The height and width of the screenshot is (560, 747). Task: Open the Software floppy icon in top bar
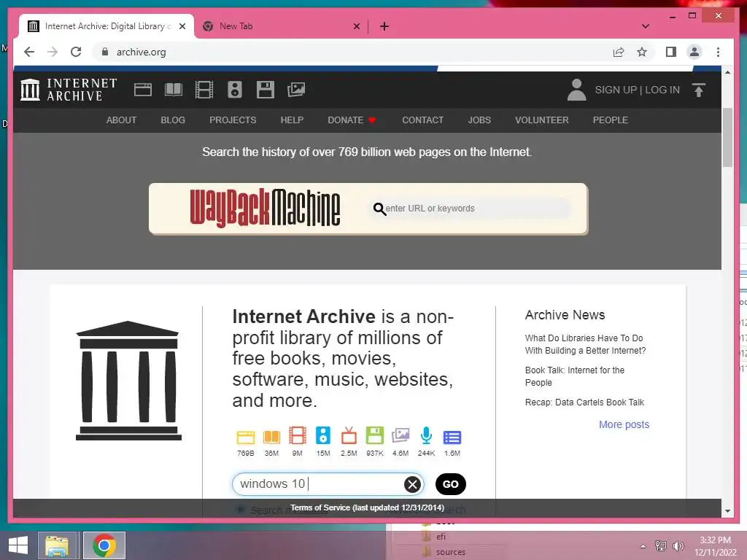pyautogui.click(x=266, y=90)
